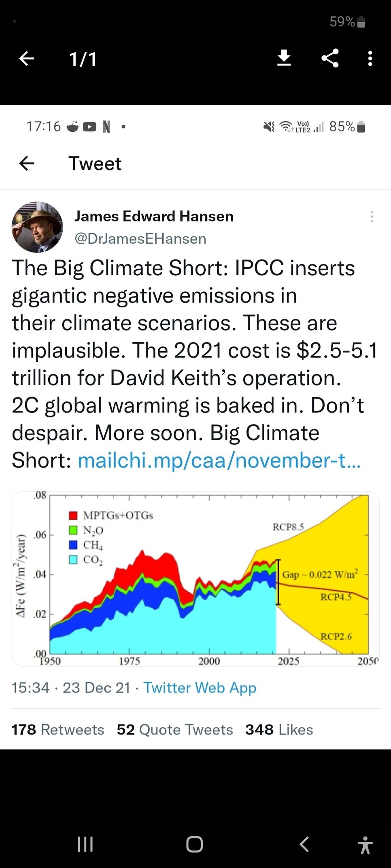Download the image with the download icon
Viewport: 391px width, 868px height.
pyautogui.click(x=284, y=58)
